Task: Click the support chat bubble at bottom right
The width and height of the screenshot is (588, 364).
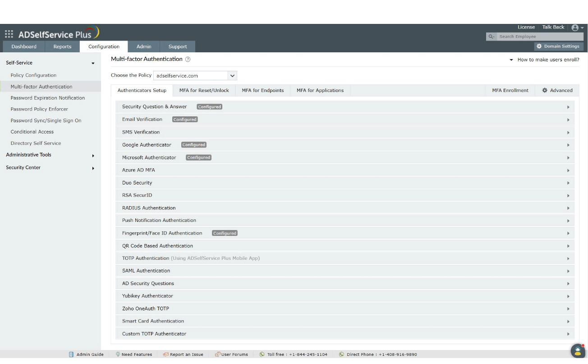Action: [x=578, y=350]
